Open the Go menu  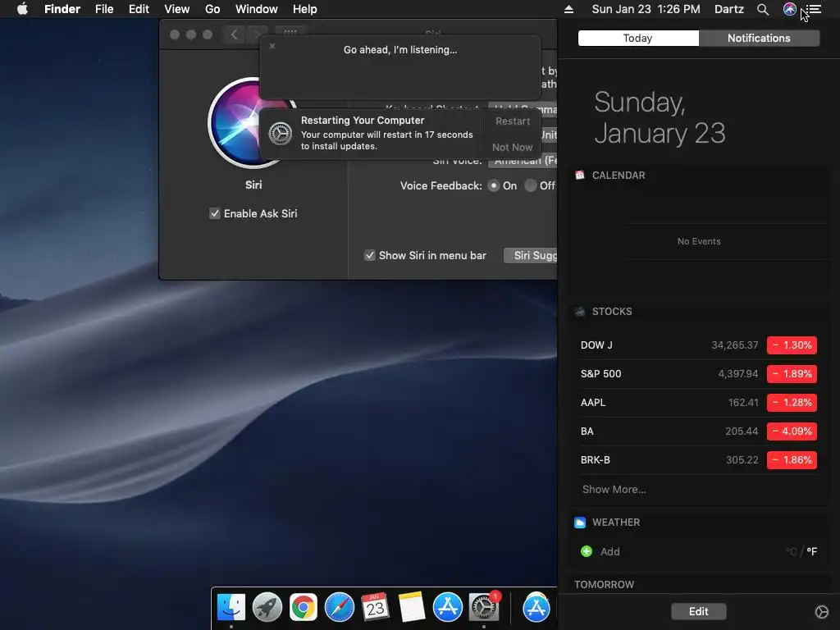212,9
